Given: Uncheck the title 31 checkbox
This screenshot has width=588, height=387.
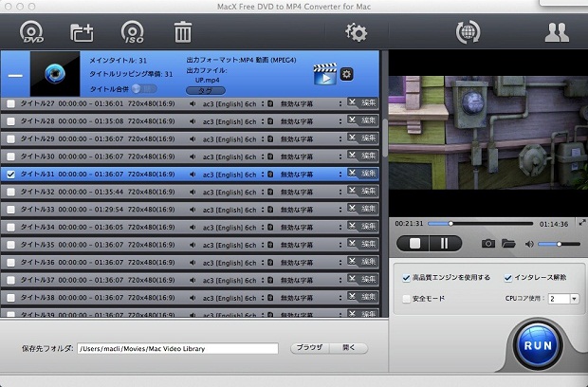Looking at the screenshot, I should click(x=10, y=175).
